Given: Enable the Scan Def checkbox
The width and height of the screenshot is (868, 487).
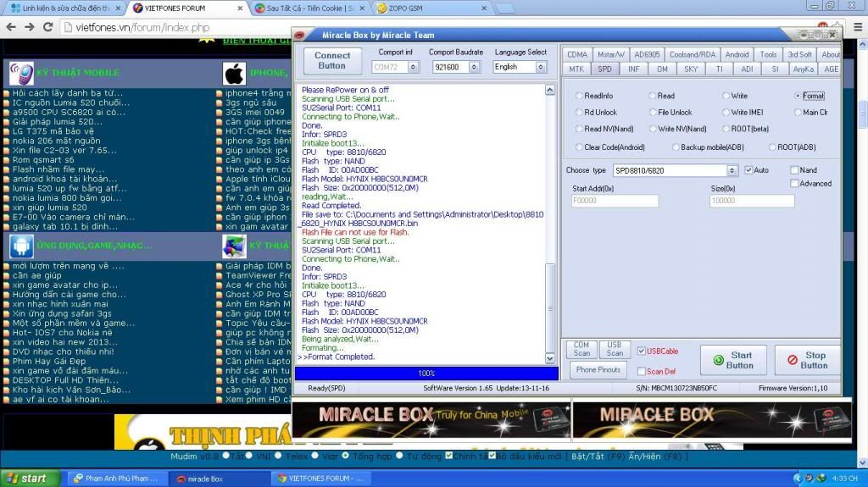Looking at the screenshot, I should [x=641, y=371].
